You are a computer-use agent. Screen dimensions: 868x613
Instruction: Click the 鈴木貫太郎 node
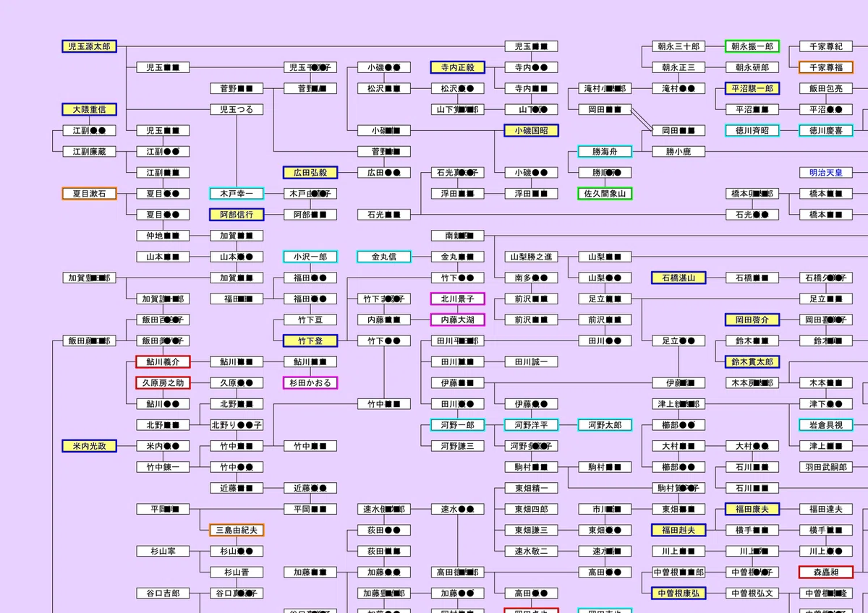(752, 361)
